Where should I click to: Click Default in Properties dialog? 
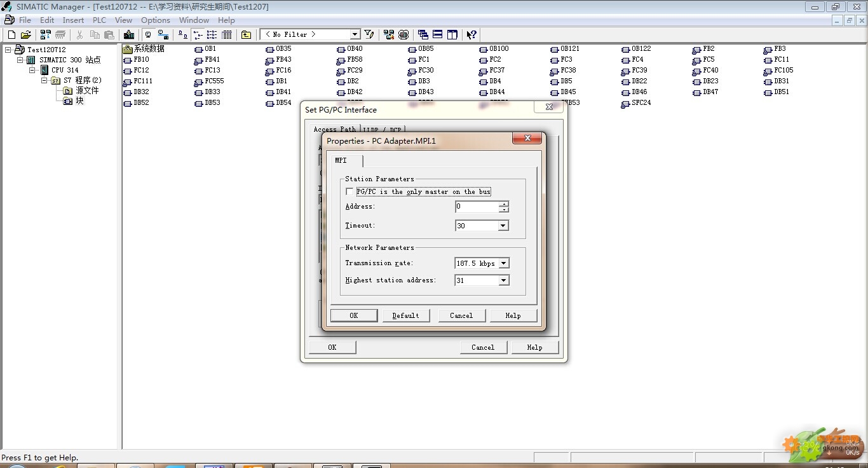tap(405, 315)
